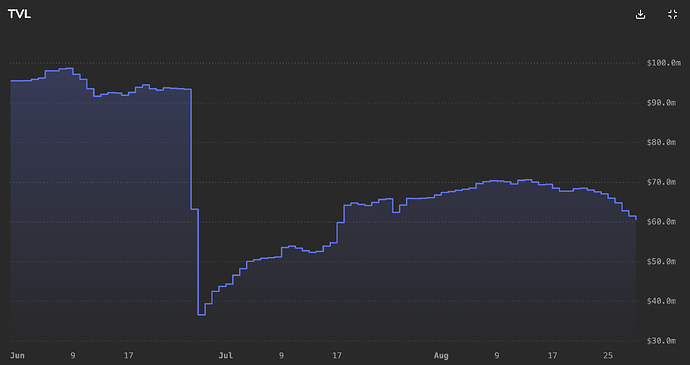Image resolution: width=690 pixels, height=365 pixels.
Task: Select the $70.0m axis label
Action: pos(661,182)
